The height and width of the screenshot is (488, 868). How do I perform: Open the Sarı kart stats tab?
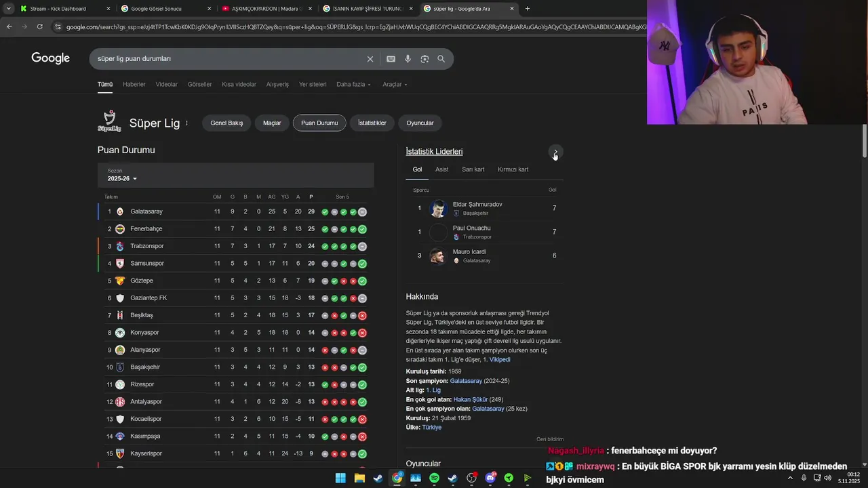point(473,169)
